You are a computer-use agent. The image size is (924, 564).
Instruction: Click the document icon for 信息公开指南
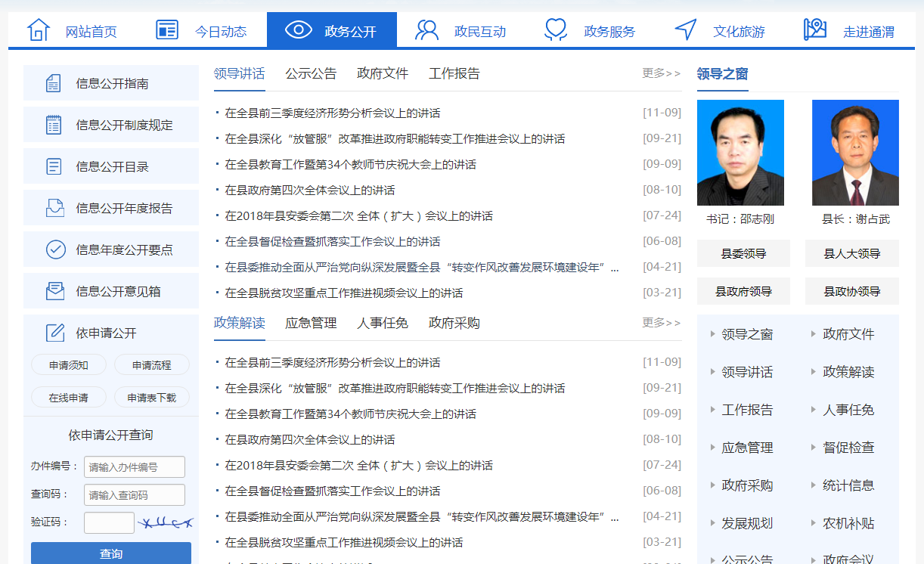click(54, 83)
